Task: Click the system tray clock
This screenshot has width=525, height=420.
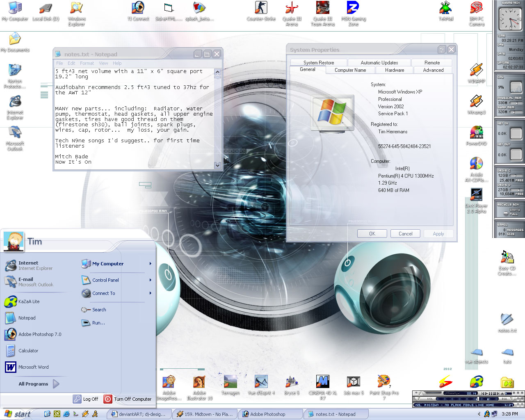Action: coord(509,414)
